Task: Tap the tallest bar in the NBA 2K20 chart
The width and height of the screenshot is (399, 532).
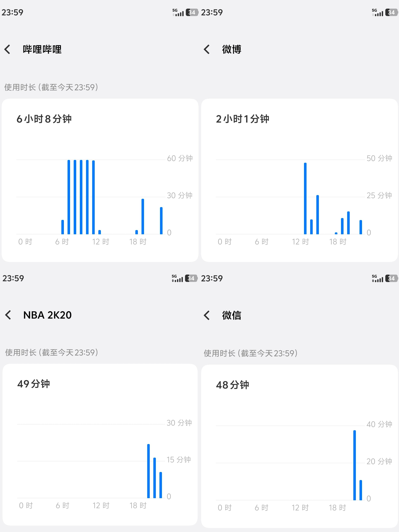Action: click(148, 471)
